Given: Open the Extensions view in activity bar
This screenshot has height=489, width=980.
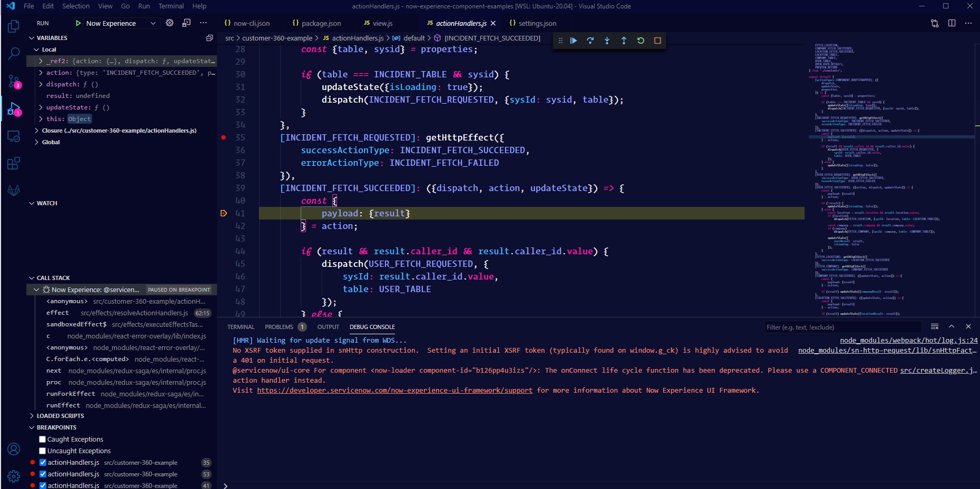Looking at the screenshot, I should coord(14,163).
